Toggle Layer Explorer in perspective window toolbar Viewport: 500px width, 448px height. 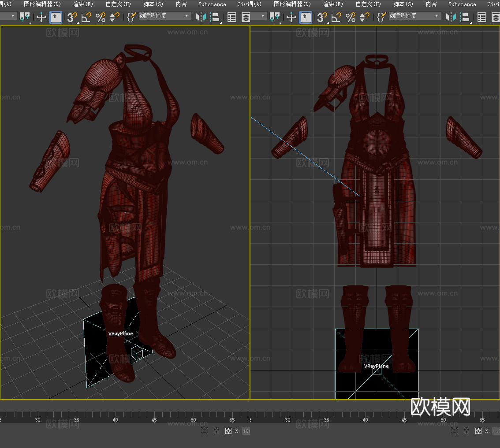(x=246, y=17)
